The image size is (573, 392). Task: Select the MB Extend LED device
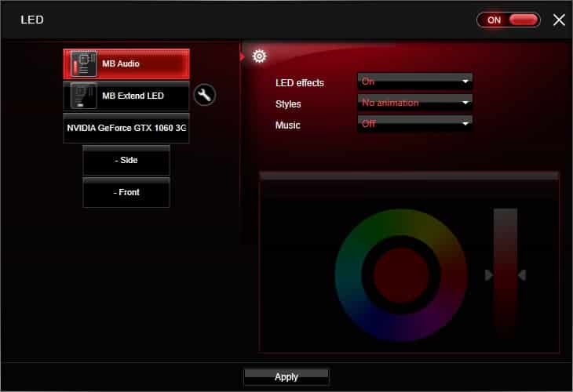[126, 96]
